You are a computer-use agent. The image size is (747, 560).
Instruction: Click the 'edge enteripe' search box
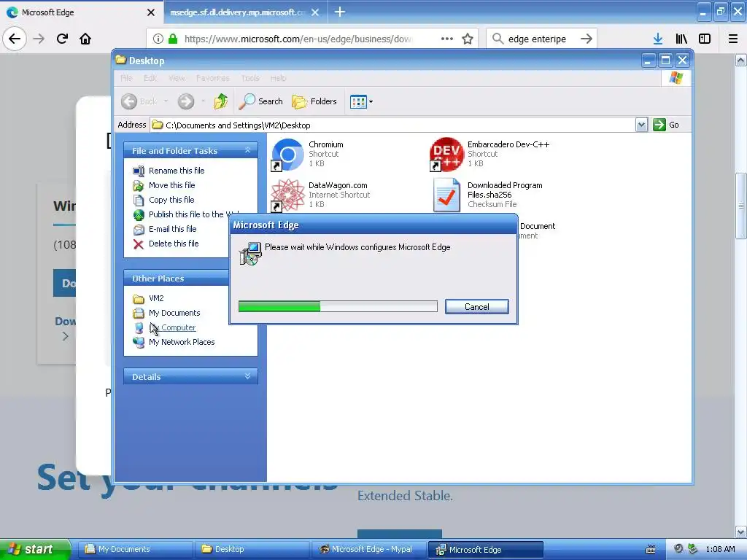(x=537, y=39)
